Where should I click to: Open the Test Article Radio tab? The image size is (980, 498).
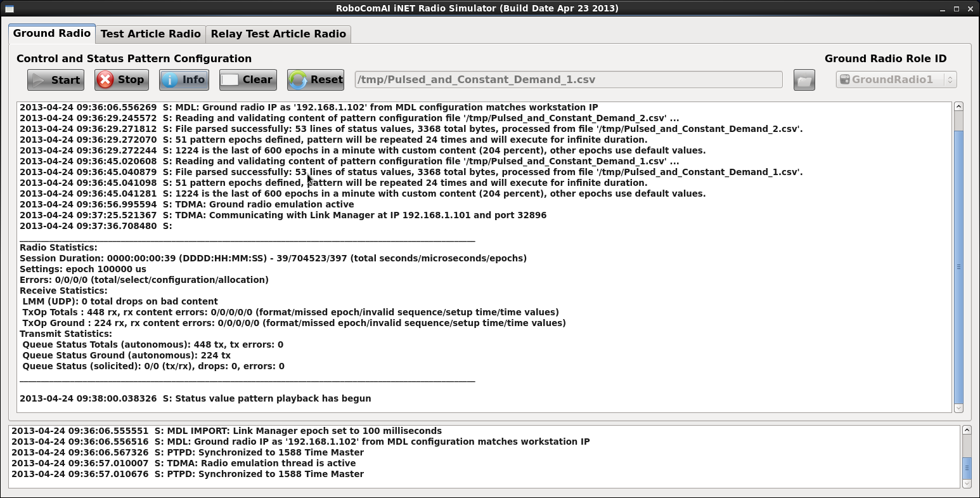coord(150,34)
